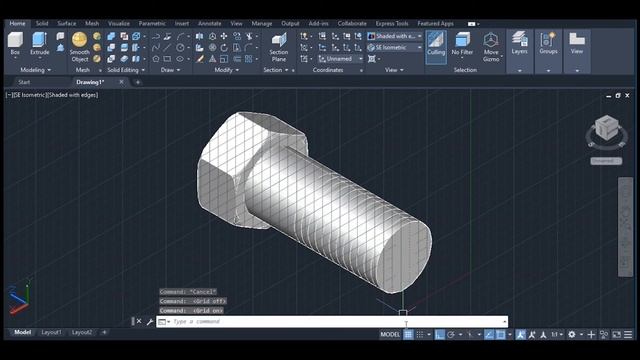Switch to the Layout1 tab
This screenshot has width=640, height=360.
[51, 332]
